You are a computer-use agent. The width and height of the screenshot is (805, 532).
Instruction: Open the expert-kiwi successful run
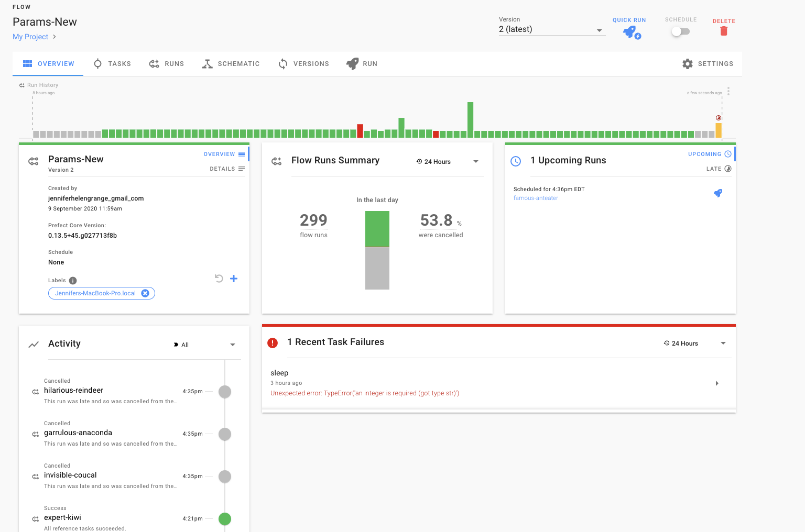point(62,517)
